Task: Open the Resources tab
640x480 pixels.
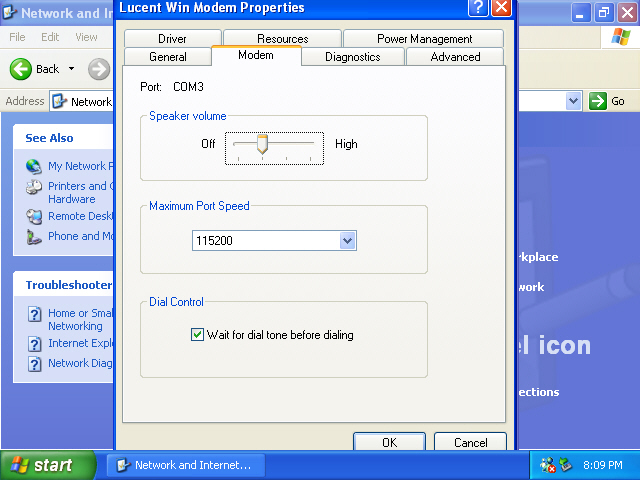Action: 282,38
